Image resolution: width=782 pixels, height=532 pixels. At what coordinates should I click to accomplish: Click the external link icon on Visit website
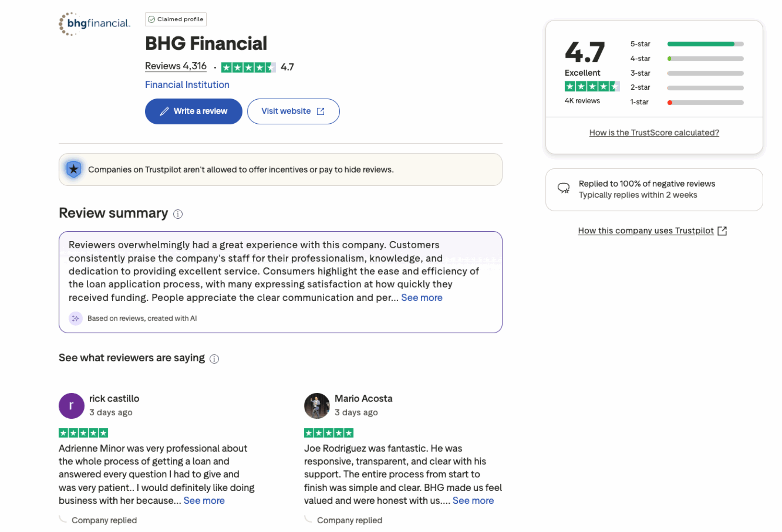[x=321, y=111]
